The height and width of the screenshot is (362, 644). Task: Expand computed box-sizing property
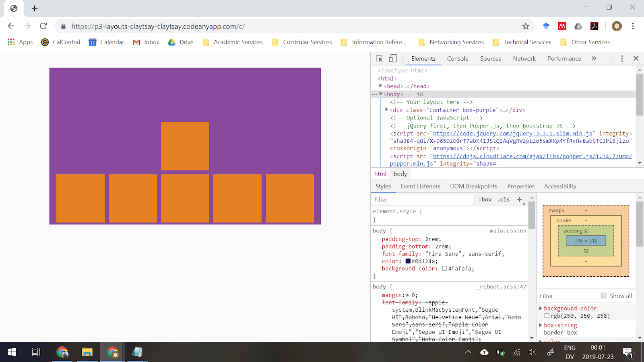tap(541, 325)
